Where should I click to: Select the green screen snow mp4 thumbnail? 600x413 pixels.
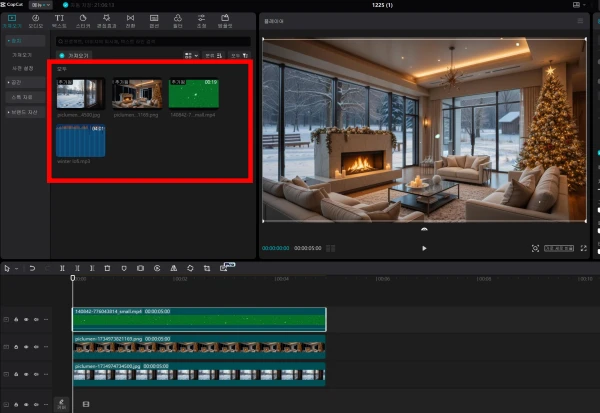point(194,94)
